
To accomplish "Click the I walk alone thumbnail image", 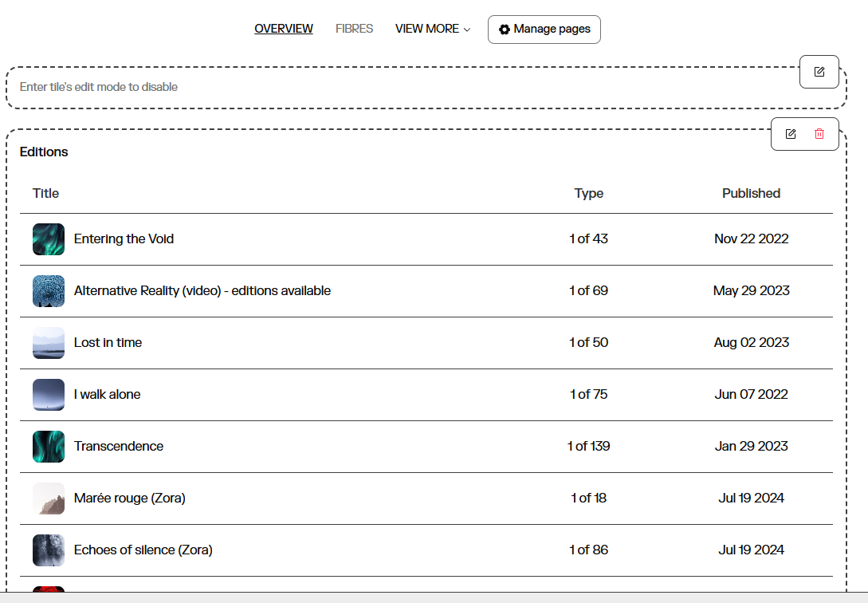I will [x=49, y=395].
